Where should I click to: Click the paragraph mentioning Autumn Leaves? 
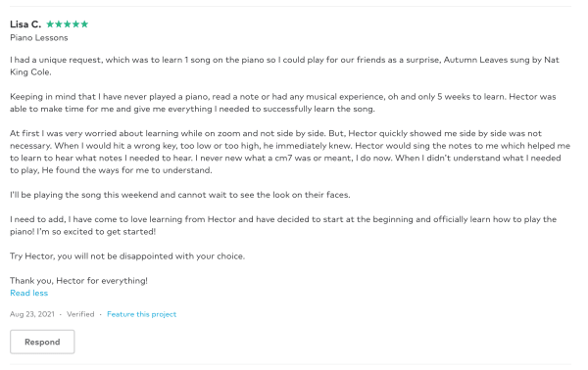click(285, 66)
